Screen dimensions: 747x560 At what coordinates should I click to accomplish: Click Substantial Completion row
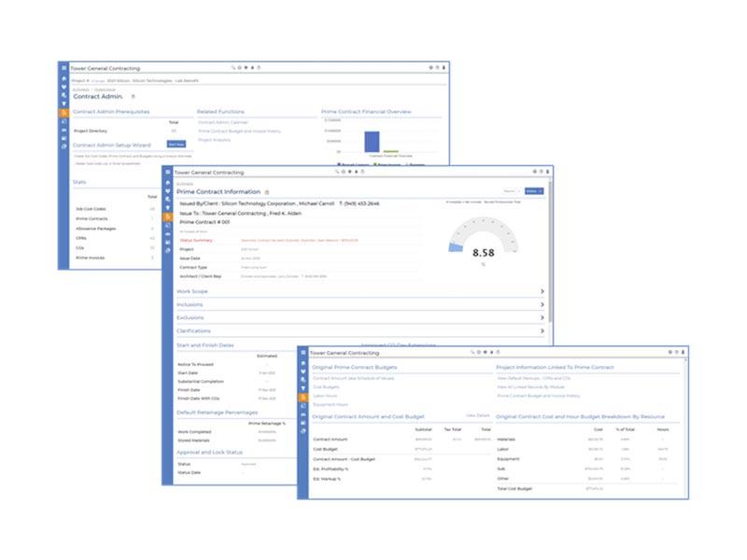click(x=227, y=382)
